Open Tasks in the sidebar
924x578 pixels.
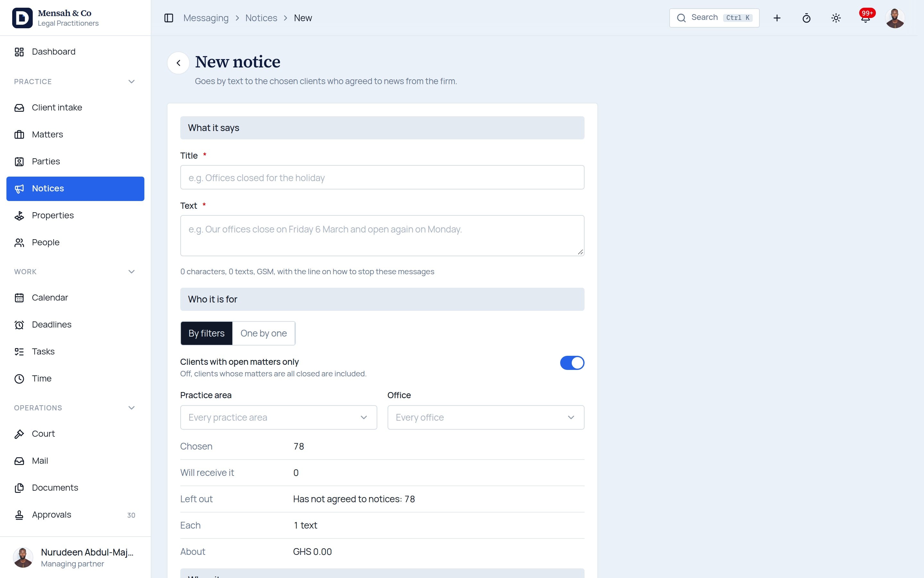tap(75, 351)
